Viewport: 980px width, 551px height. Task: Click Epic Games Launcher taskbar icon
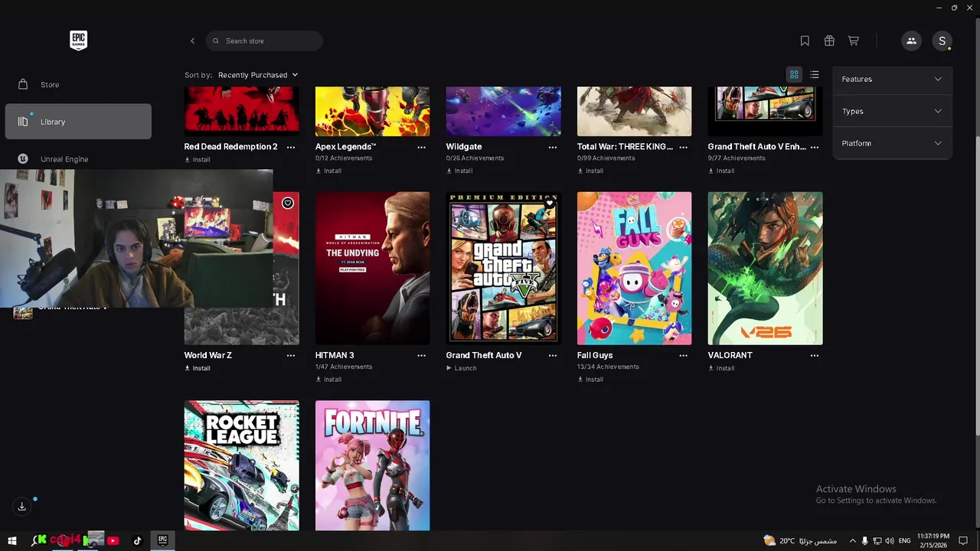pyautogui.click(x=162, y=541)
